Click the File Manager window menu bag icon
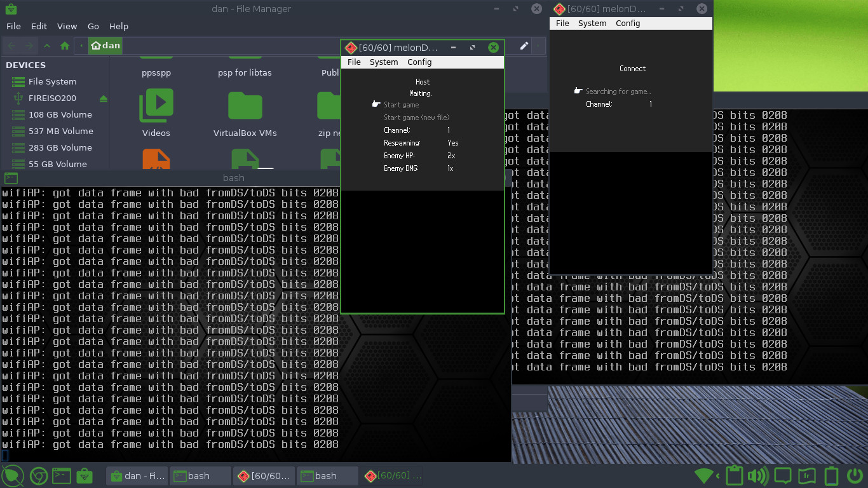This screenshot has height=488, width=868. tap(10, 9)
